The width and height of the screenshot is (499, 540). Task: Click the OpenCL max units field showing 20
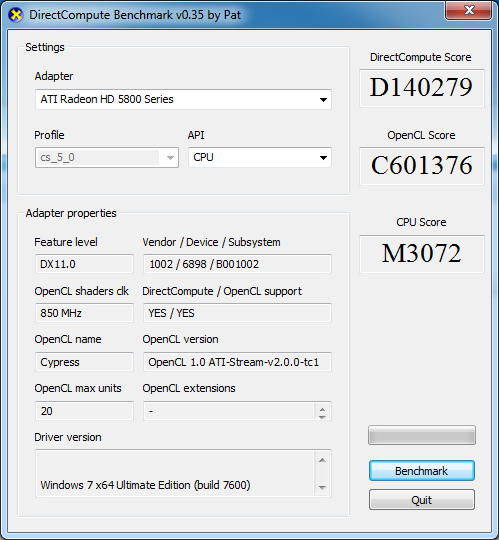tap(84, 411)
